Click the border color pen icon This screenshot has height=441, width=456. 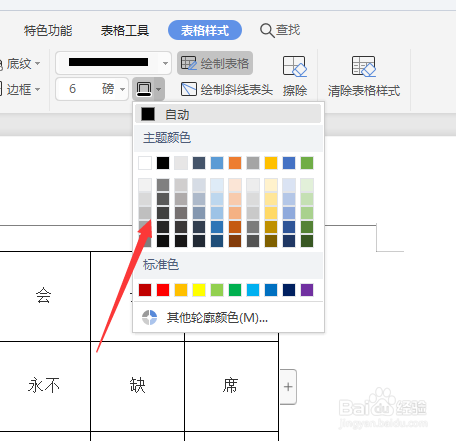[144, 89]
